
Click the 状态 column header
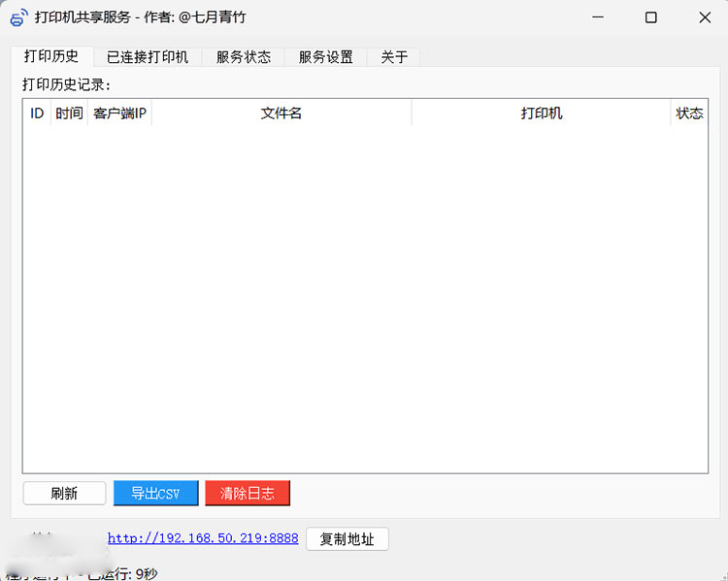[x=689, y=113]
